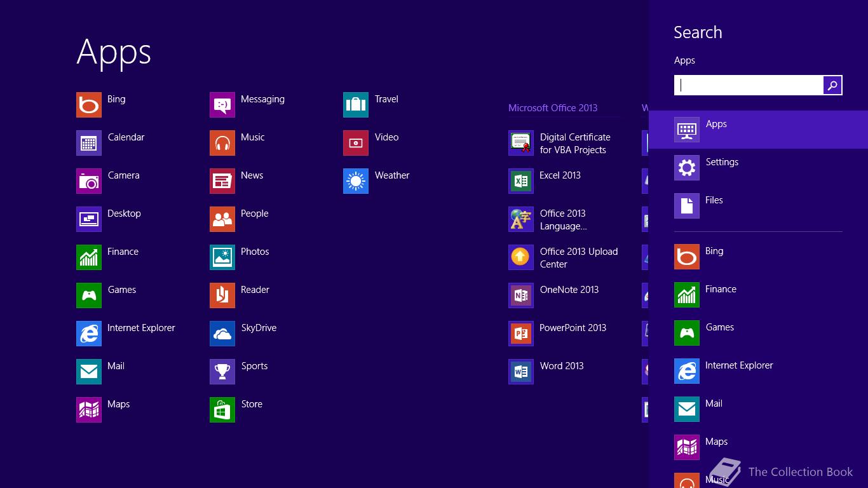Launch Internet Explorer from Apps list
The image size is (868, 488).
click(x=89, y=334)
